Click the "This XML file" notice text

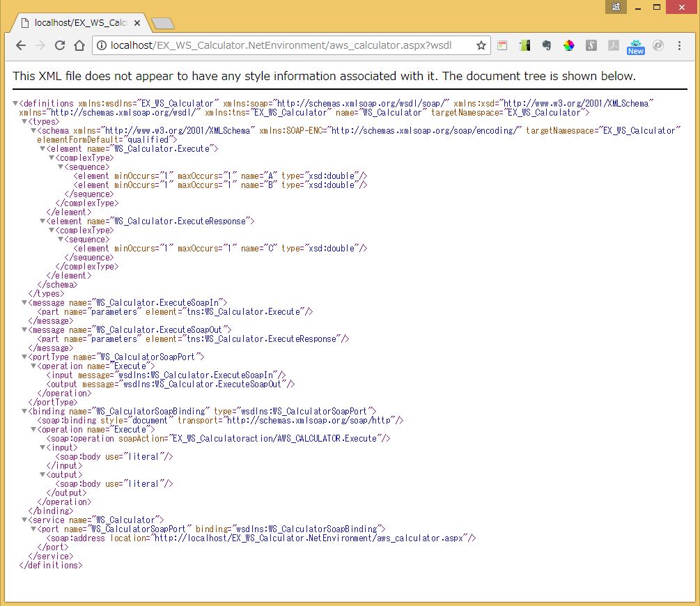coord(324,76)
